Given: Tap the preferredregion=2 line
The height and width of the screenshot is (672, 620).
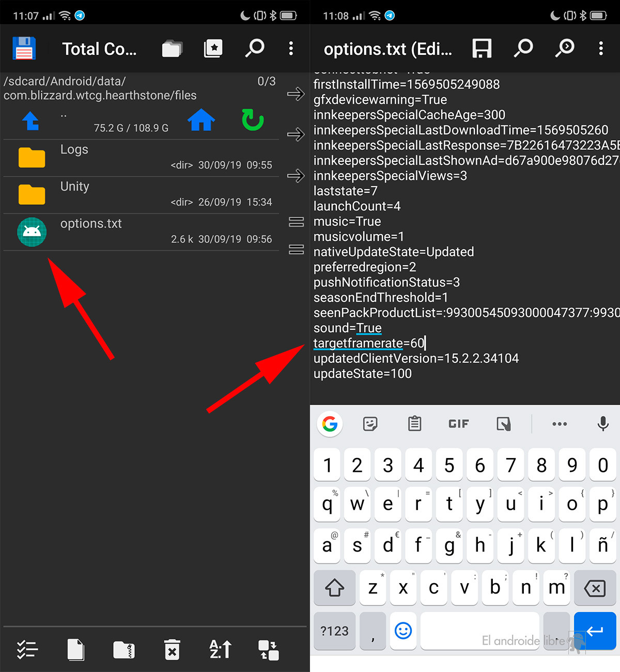Looking at the screenshot, I should [x=365, y=267].
